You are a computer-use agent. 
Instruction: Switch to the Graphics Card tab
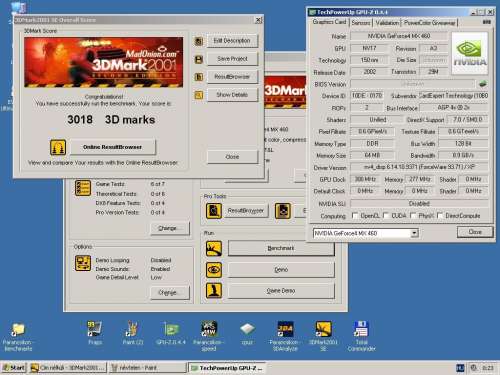coord(329,22)
